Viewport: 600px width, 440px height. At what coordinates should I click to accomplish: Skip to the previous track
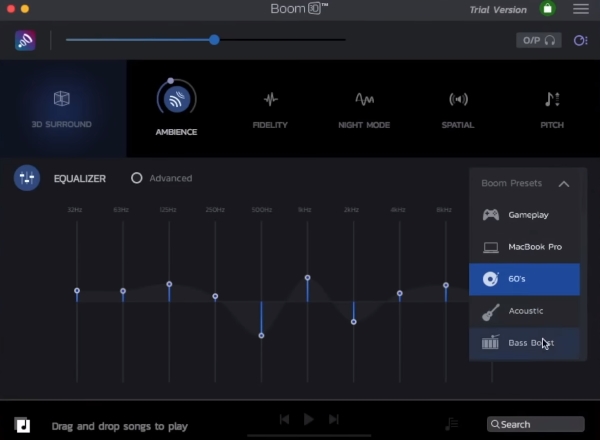pyautogui.click(x=284, y=420)
